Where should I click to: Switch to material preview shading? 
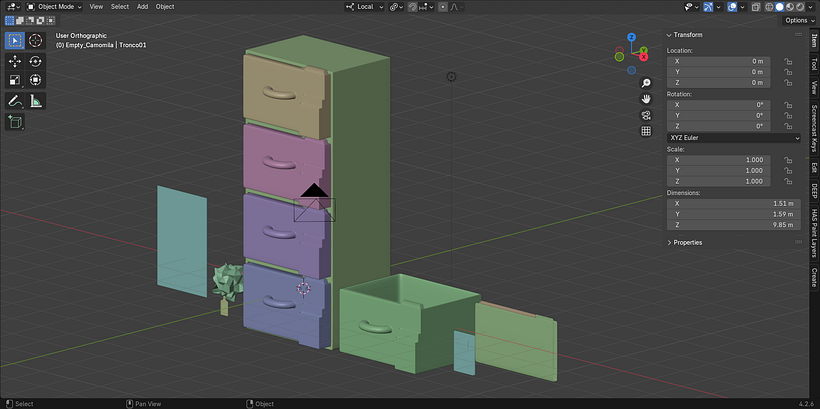pos(789,7)
